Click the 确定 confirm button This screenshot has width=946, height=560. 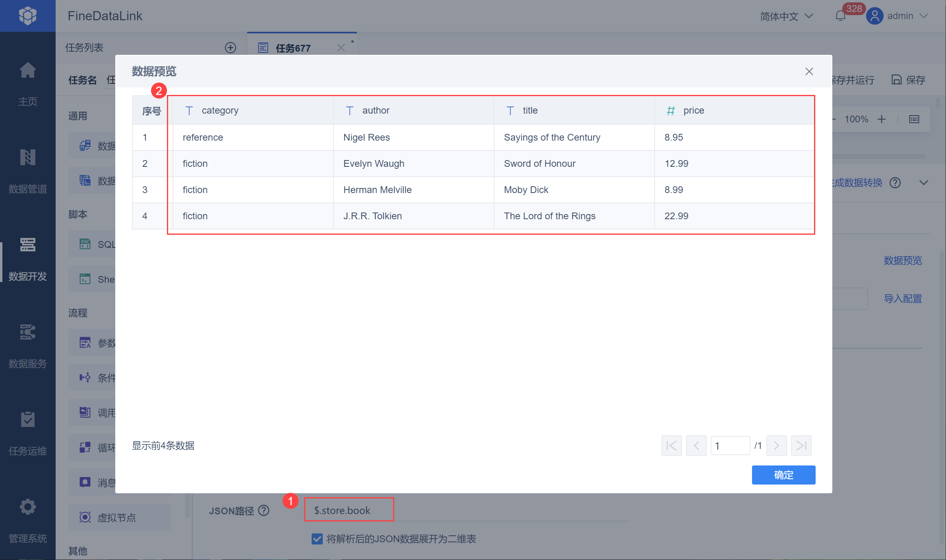pos(783,475)
